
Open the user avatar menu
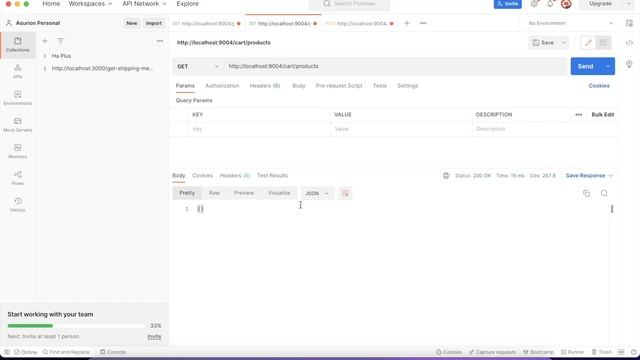(566, 4)
